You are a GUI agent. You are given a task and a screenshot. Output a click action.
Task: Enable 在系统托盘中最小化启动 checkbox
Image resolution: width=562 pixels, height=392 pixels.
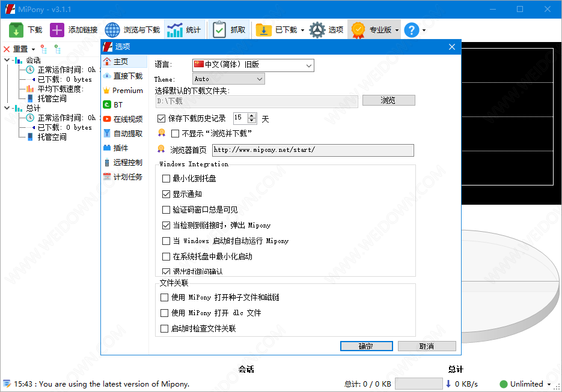[166, 257]
